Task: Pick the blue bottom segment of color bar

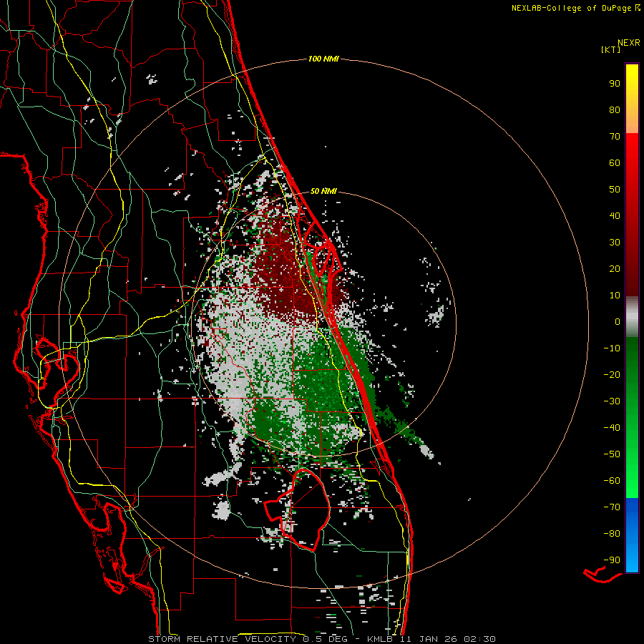Action: [632, 535]
